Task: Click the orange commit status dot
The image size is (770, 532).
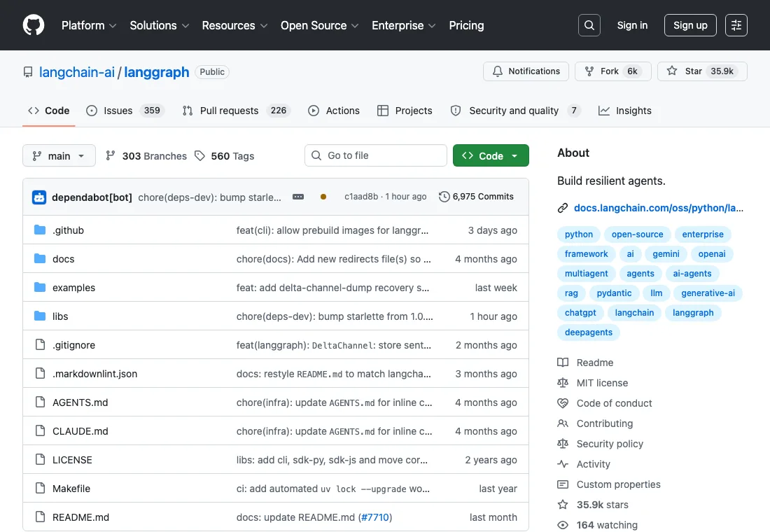Action: click(323, 197)
